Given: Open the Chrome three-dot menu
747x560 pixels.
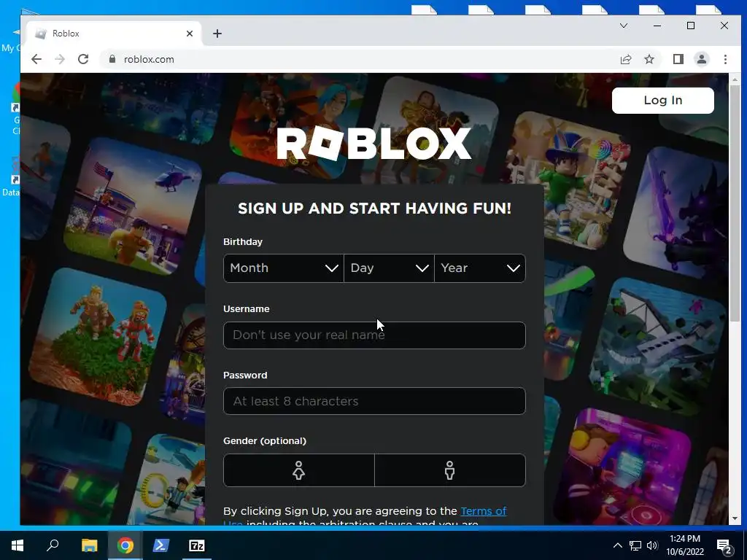Looking at the screenshot, I should click(725, 59).
